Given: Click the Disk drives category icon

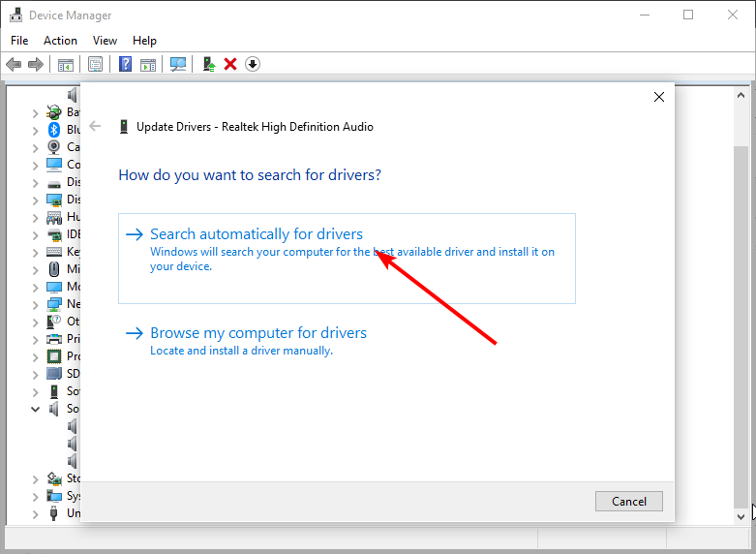Looking at the screenshot, I should click(54, 184).
